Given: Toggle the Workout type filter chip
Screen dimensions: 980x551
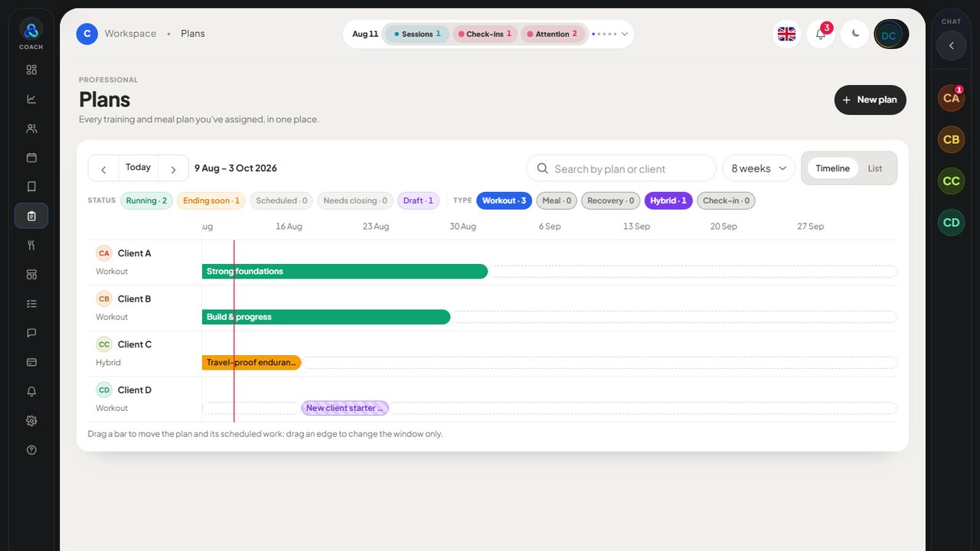Looking at the screenshot, I should [504, 201].
